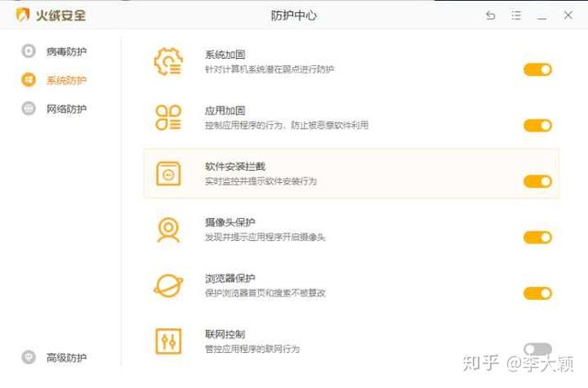Click the description 实时监控并提示软件安装行为
Screen dimensions: 588x388
(x=261, y=181)
